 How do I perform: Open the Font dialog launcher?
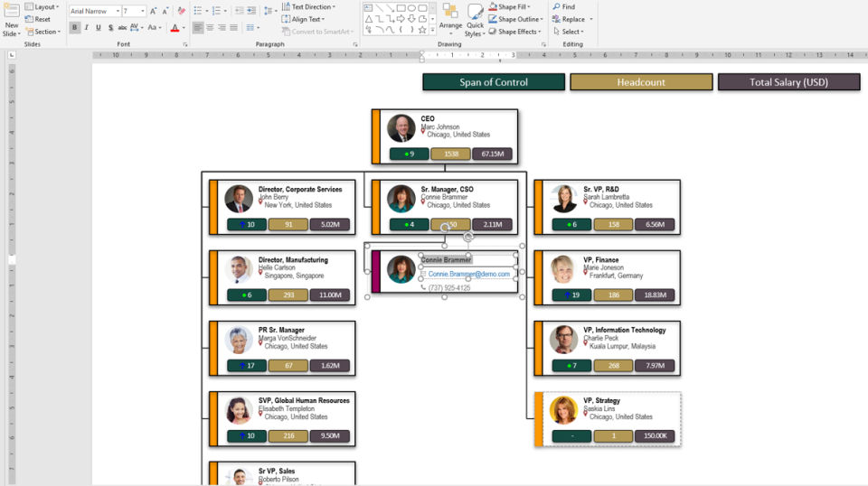(184, 44)
